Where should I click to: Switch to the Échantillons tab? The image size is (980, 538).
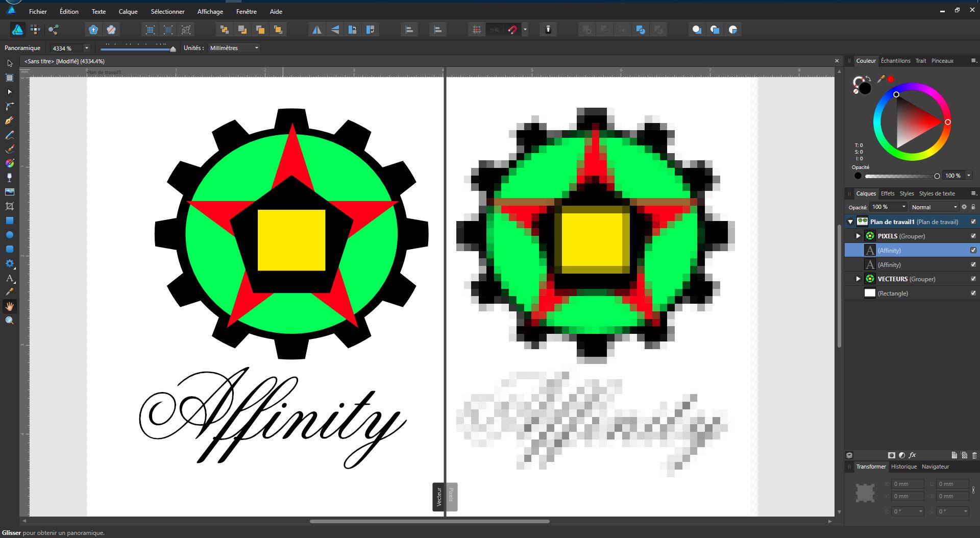(x=895, y=61)
